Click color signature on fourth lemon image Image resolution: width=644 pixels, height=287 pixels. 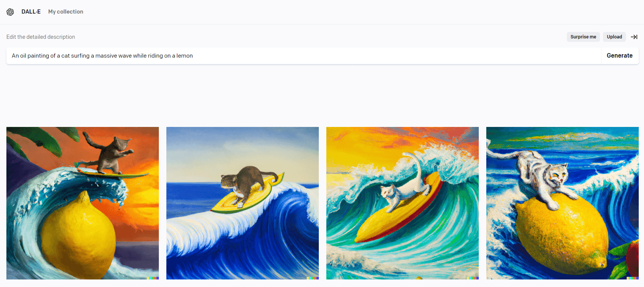(633, 278)
